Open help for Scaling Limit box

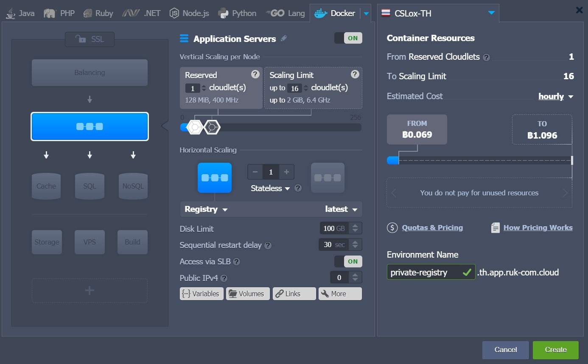click(x=355, y=74)
